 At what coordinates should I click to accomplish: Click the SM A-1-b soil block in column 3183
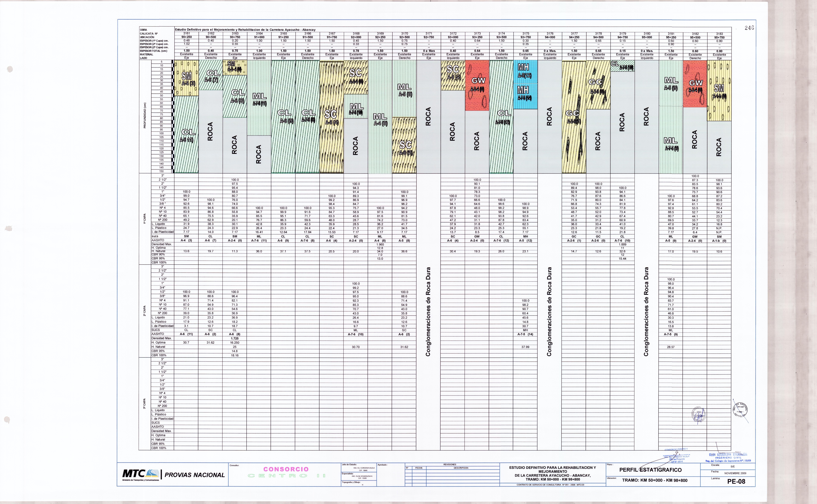tap(719, 91)
